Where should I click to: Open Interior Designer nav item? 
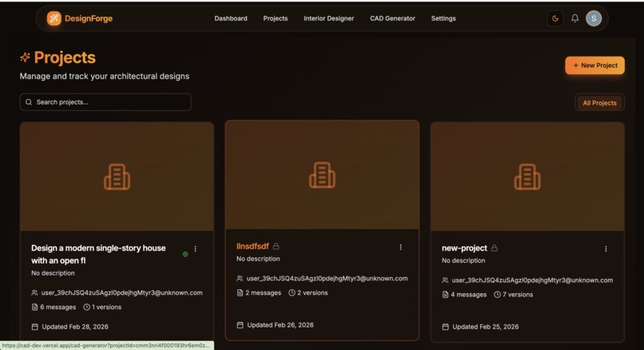(328, 18)
